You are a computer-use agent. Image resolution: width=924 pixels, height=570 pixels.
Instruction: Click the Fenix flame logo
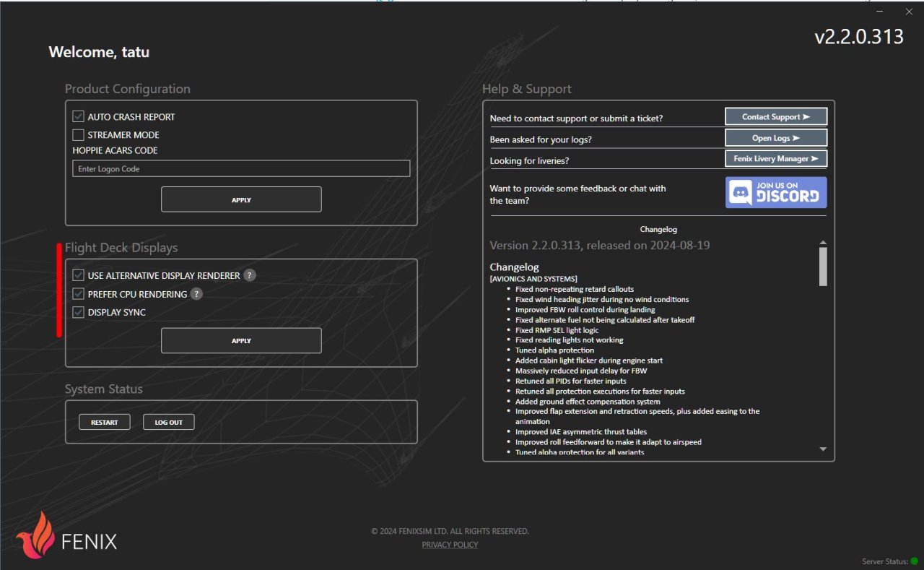(35, 535)
